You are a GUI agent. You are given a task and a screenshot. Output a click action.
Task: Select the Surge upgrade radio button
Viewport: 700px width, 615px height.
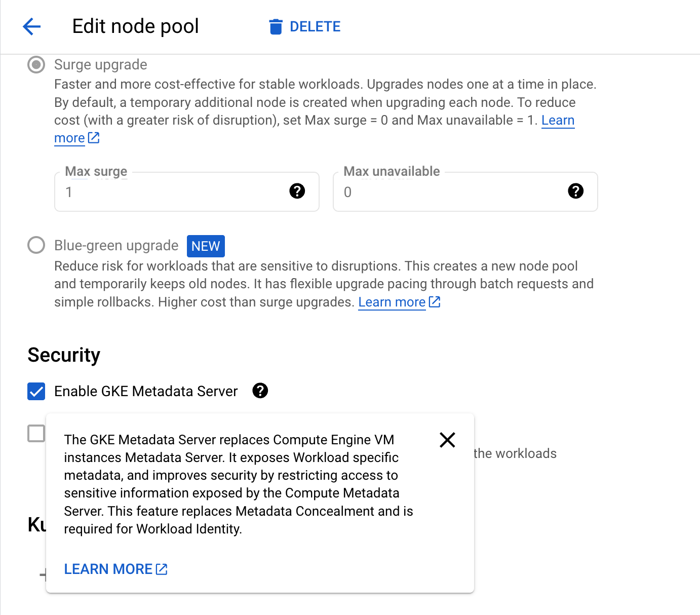coord(36,65)
